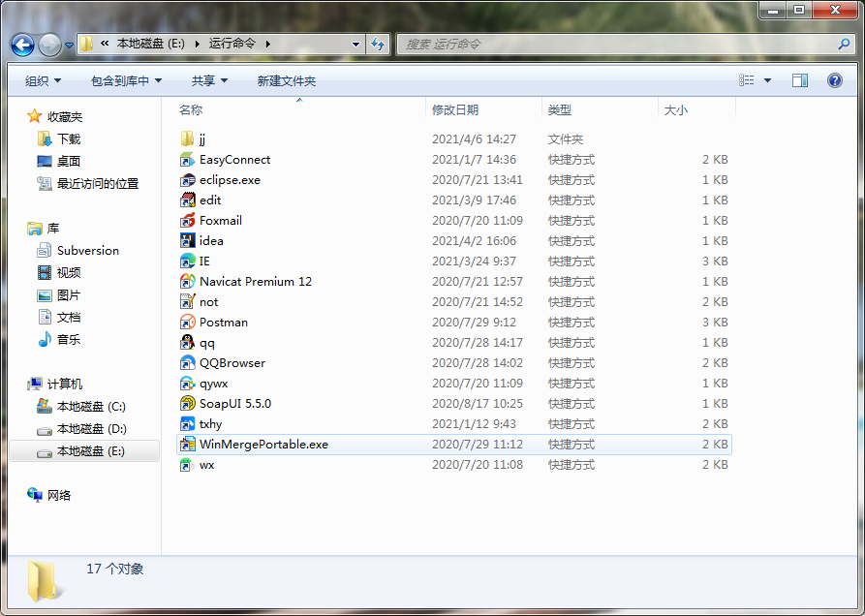Click the idea shortcut icon
The height and width of the screenshot is (616, 865).
click(x=188, y=241)
